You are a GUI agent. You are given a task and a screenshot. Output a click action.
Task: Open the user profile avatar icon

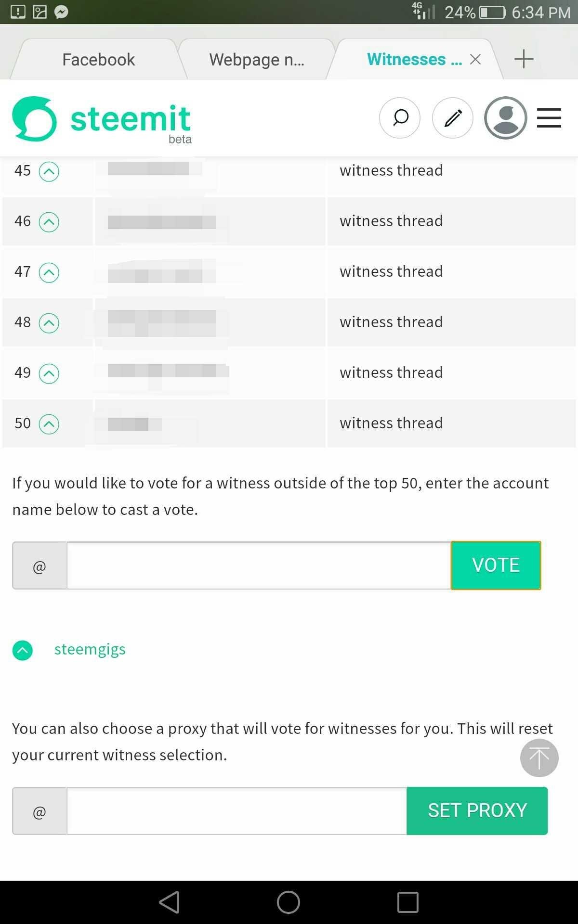[505, 118]
